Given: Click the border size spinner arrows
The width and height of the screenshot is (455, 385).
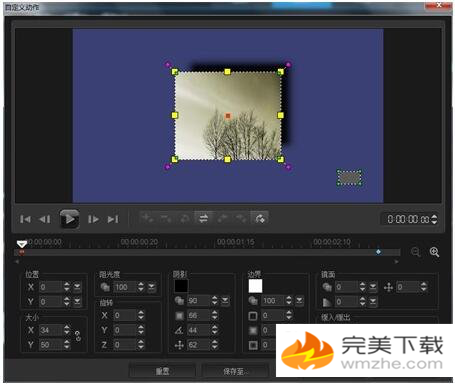Looking at the screenshot, I should 289,315.
